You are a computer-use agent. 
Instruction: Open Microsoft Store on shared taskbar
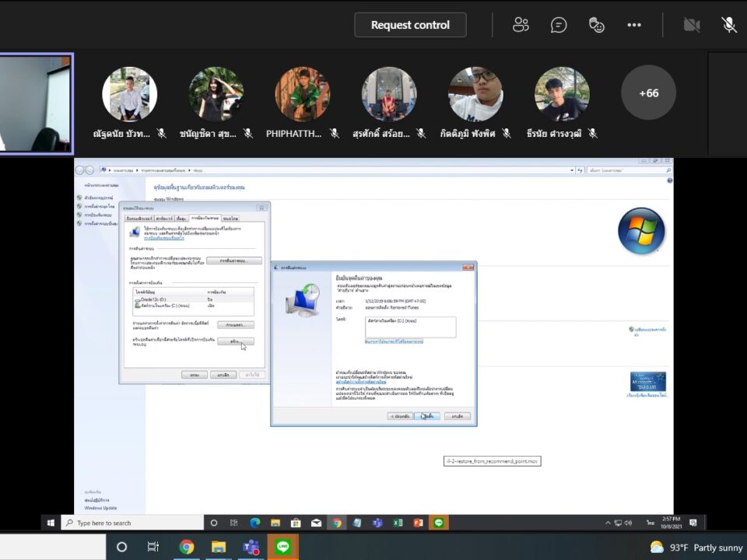coord(296,523)
